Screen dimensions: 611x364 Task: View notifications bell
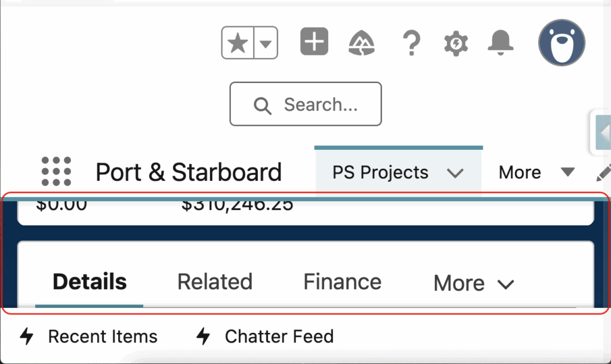pyautogui.click(x=501, y=42)
